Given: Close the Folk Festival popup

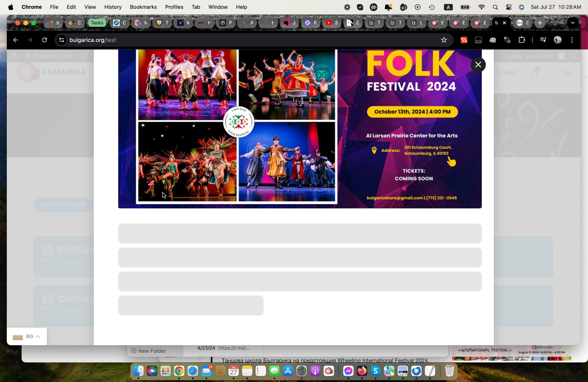Looking at the screenshot, I should tap(478, 65).
